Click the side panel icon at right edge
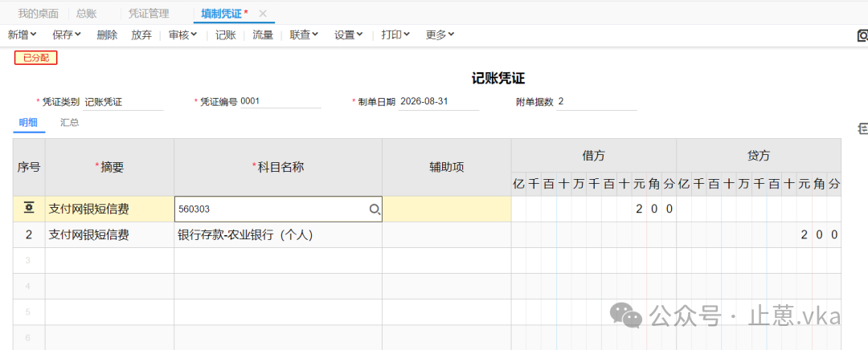This screenshot has height=350, width=868. (862, 128)
